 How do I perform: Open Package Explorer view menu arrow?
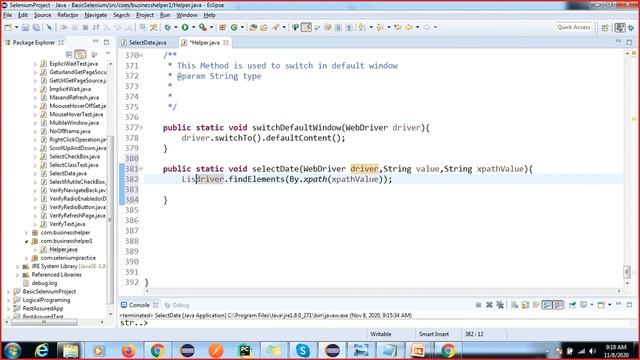pos(108,53)
